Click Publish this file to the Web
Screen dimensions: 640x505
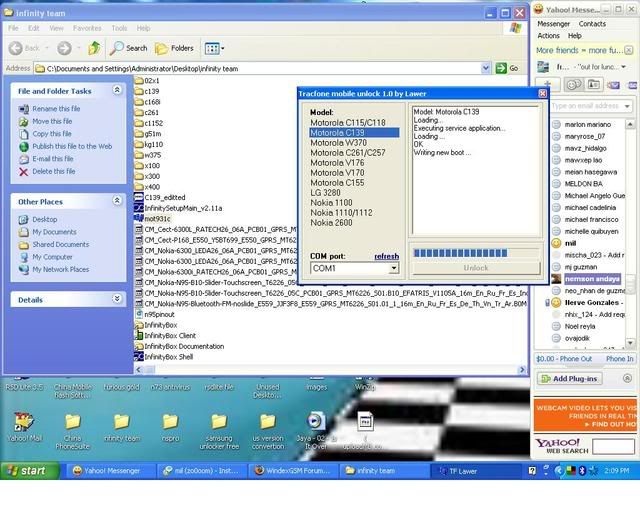pos(72,146)
